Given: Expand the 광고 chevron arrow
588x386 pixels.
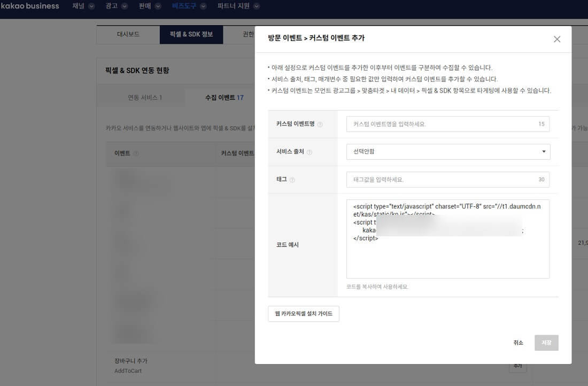Looking at the screenshot, I should (125, 6).
